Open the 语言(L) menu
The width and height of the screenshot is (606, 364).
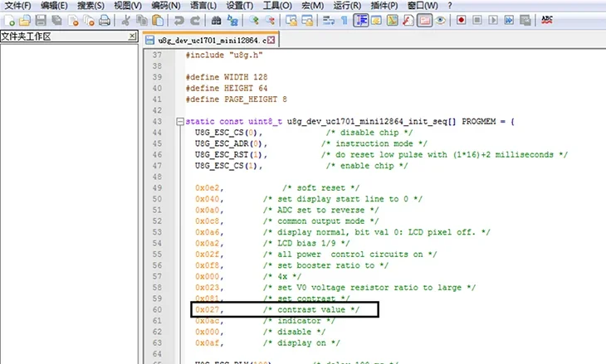pyautogui.click(x=203, y=6)
